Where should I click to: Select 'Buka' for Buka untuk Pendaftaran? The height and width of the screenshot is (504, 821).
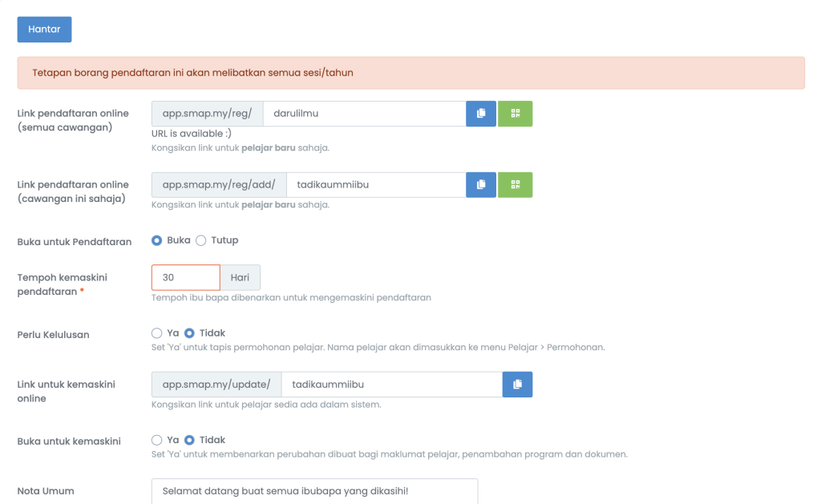(x=157, y=240)
